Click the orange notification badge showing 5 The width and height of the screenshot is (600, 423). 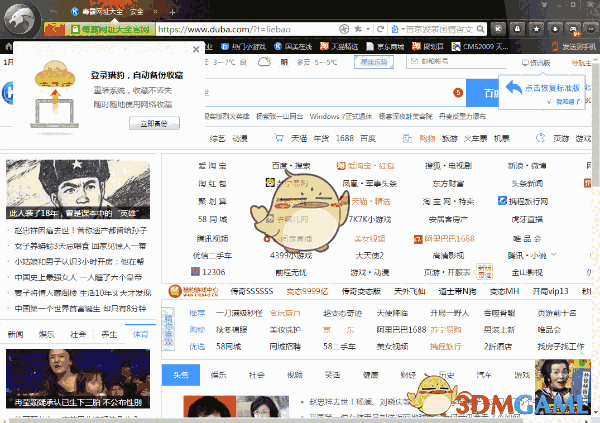pyautogui.click(x=458, y=93)
